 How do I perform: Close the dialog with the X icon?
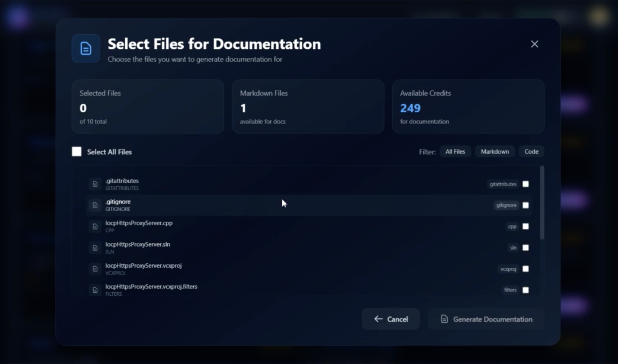(534, 44)
